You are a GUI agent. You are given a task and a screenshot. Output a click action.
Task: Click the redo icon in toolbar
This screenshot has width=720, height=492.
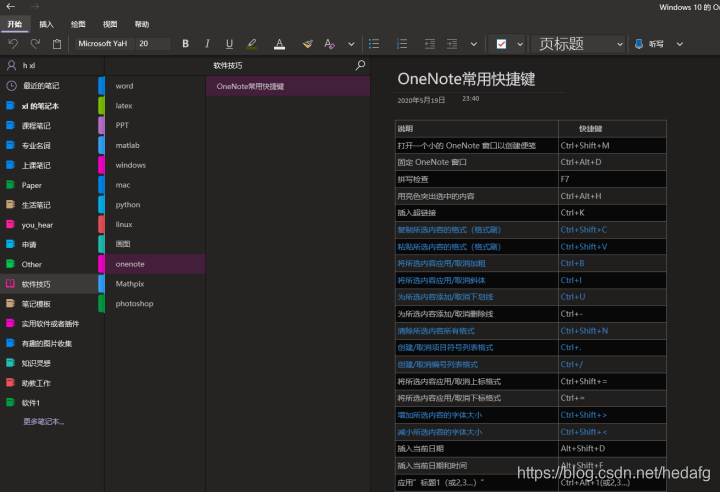point(35,44)
